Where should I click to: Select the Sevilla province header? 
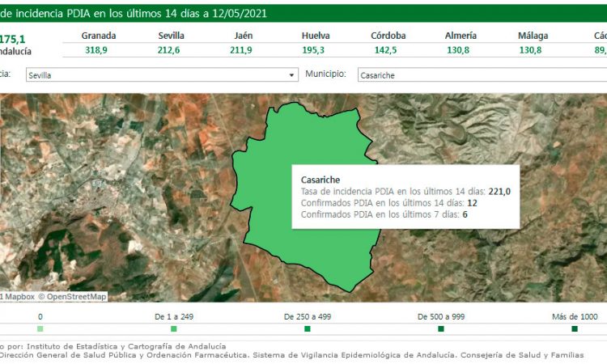[172, 36]
